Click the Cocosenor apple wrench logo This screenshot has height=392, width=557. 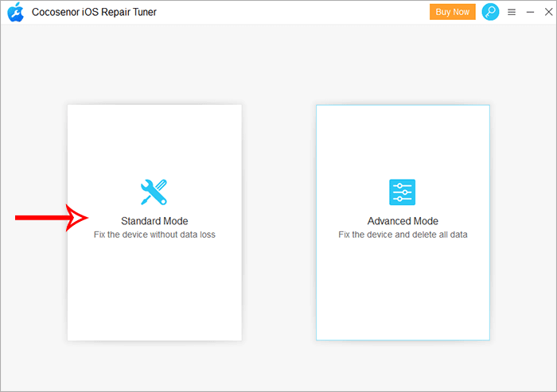pyautogui.click(x=16, y=12)
